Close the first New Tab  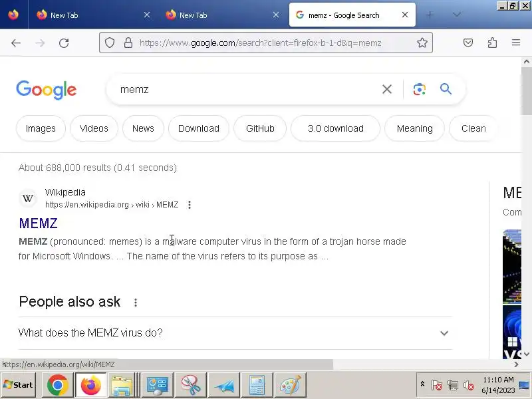(147, 15)
